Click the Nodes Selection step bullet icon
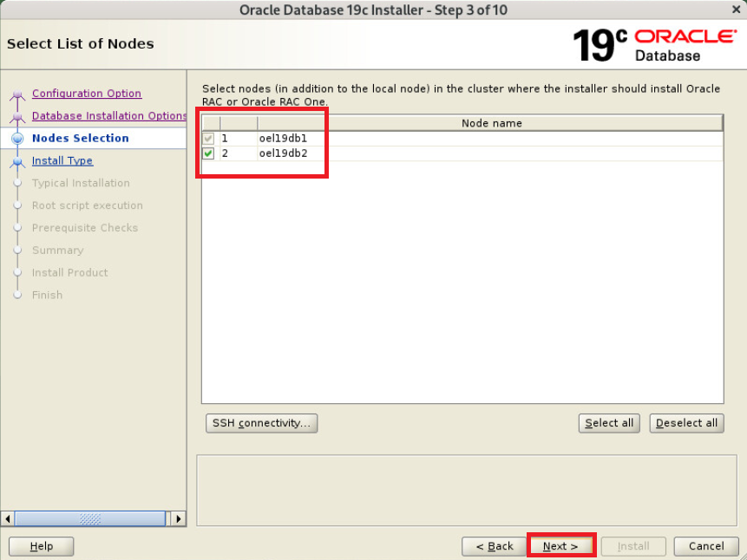This screenshot has width=747, height=560. [17, 139]
